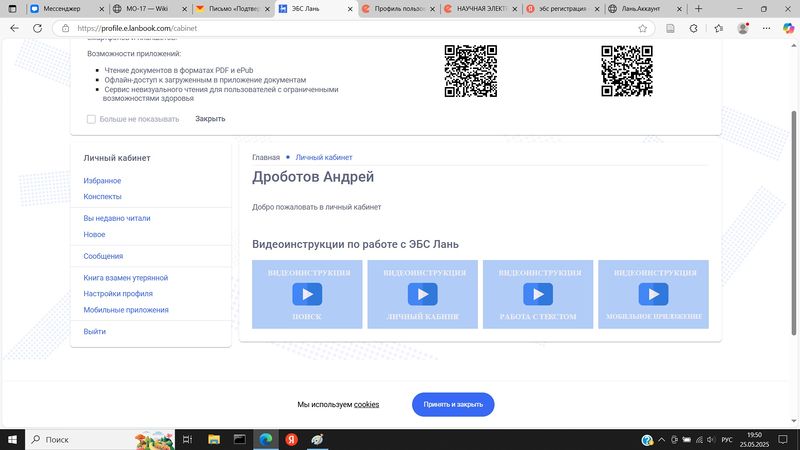Bookmark page with the star icon

coord(642,29)
